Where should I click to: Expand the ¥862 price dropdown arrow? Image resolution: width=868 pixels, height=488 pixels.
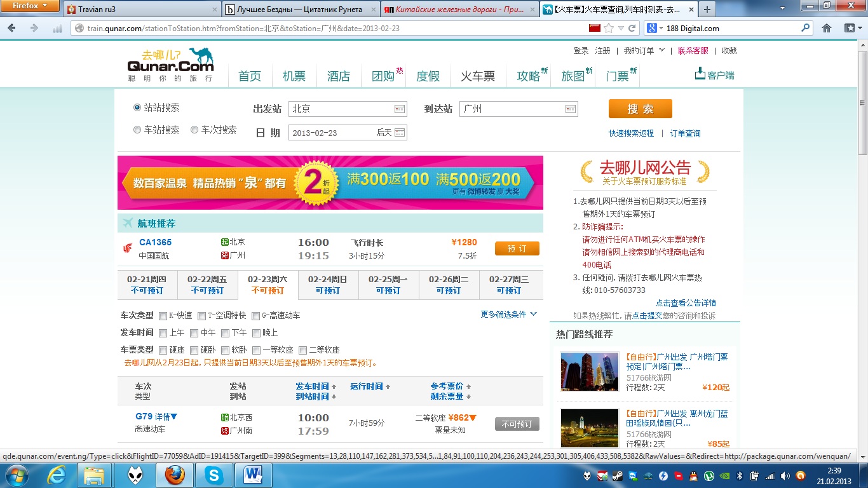click(x=473, y=417)
